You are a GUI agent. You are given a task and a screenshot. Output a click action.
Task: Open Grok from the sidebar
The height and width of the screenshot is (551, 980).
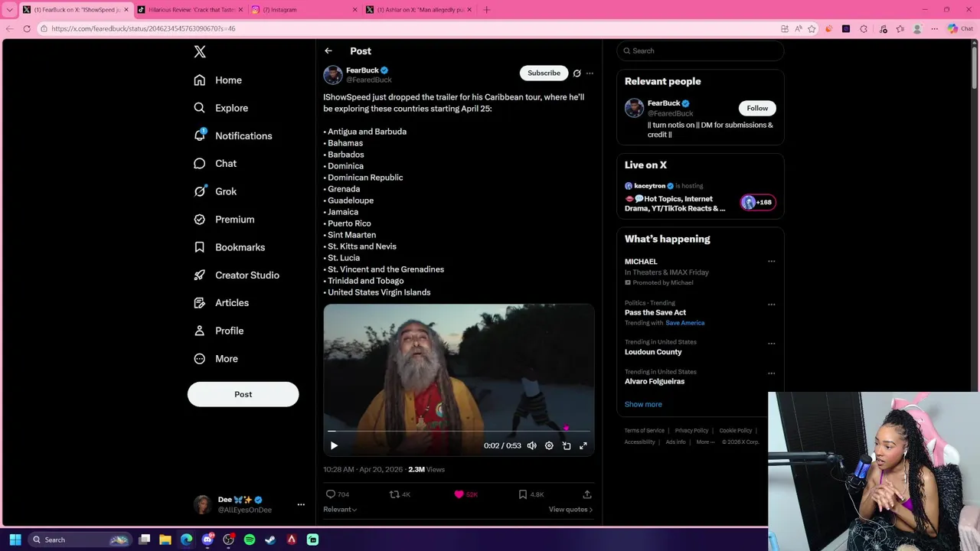tap(215, 191)
